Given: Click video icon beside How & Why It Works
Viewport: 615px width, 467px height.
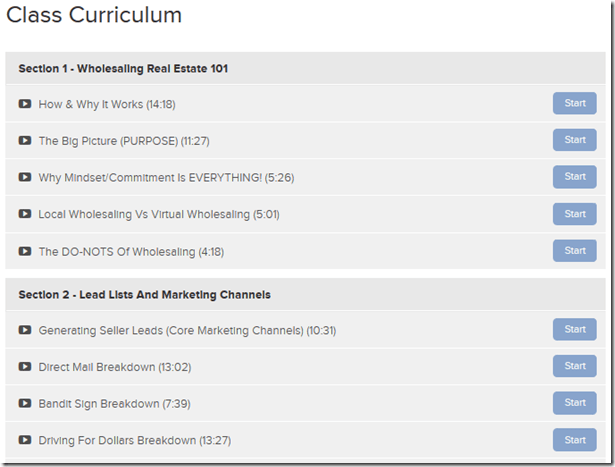Looking at the screenshot, I should coord(25,104).
